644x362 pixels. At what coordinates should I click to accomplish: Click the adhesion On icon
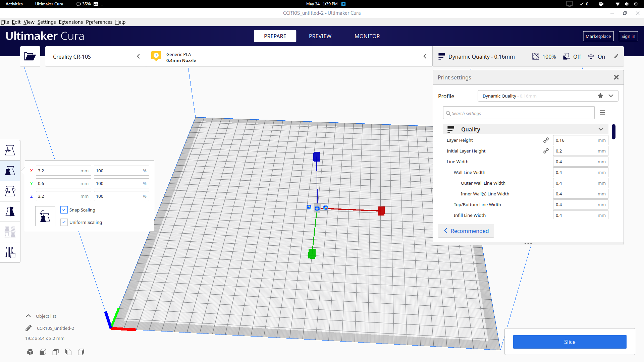[591, 56]
